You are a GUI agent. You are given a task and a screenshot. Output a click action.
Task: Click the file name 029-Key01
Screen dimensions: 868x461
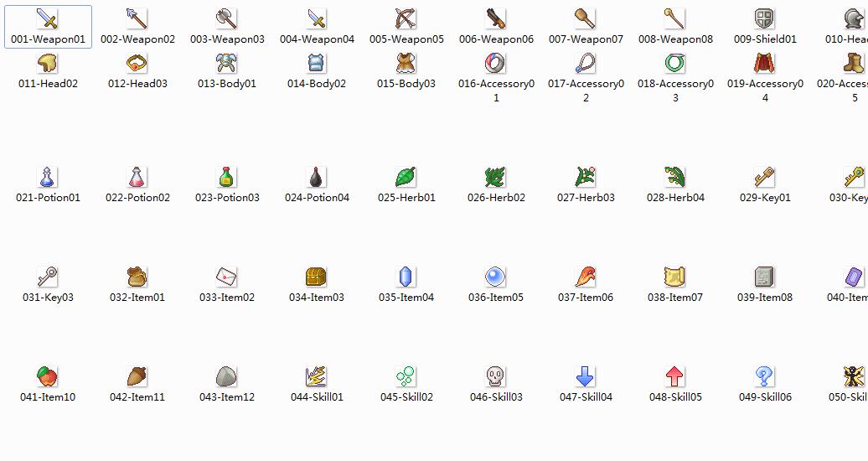[765, 198]
